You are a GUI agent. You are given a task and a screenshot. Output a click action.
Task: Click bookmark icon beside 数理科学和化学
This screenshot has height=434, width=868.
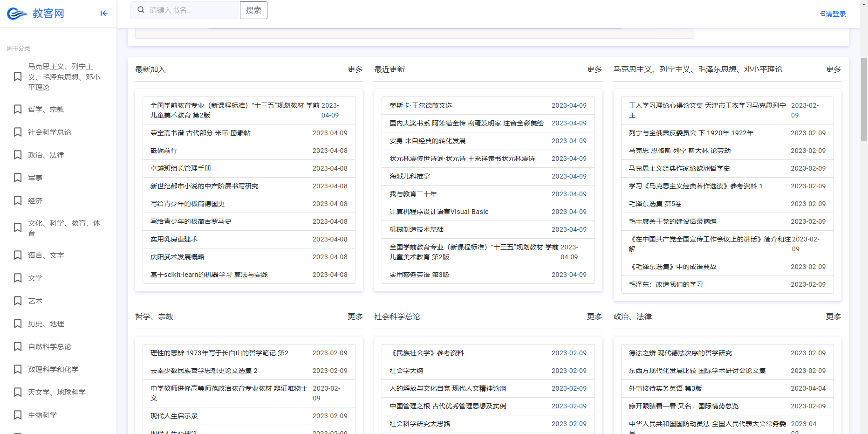(18, 369)
